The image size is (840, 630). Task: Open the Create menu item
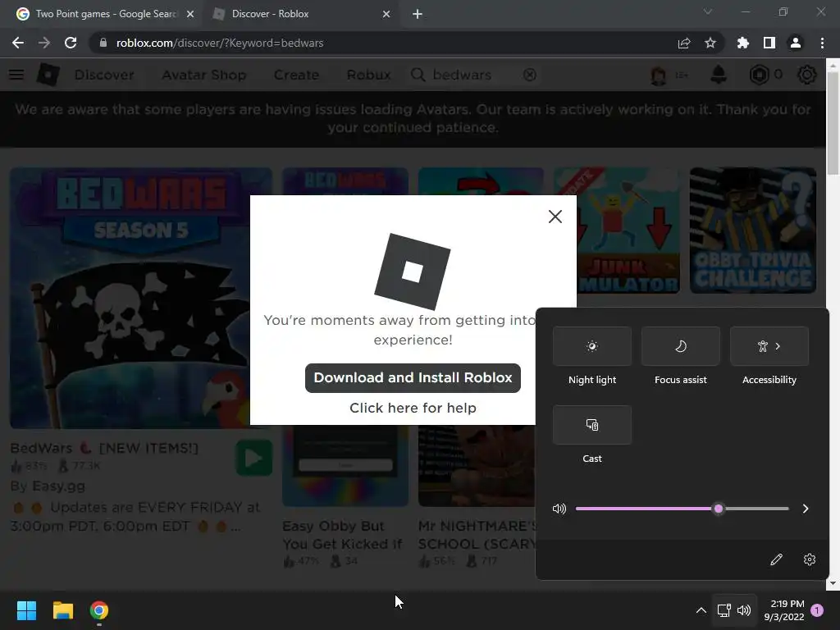[x=296, y=75]
